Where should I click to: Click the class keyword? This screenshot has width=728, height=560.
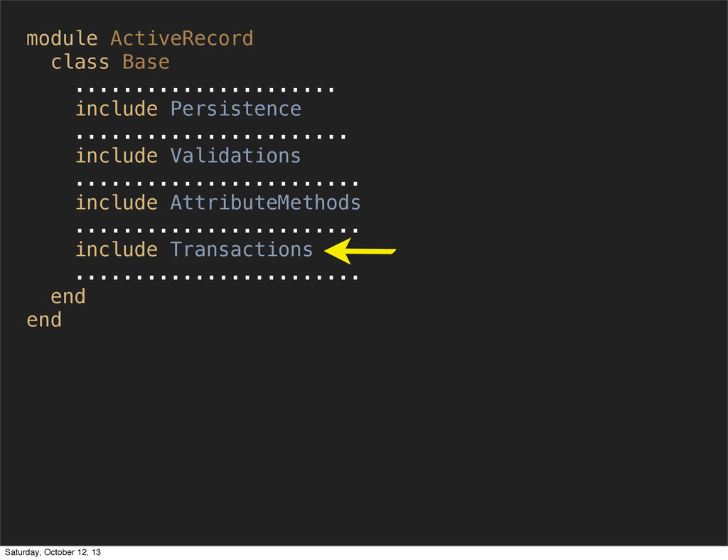coord(80,62)
